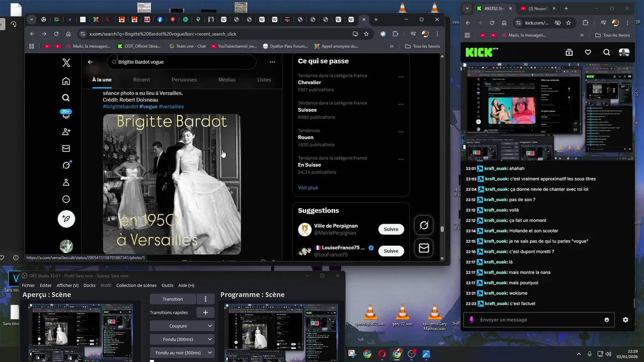
Task: Show more bookmarks chevron in Kick browser
Action: point(582,35)
